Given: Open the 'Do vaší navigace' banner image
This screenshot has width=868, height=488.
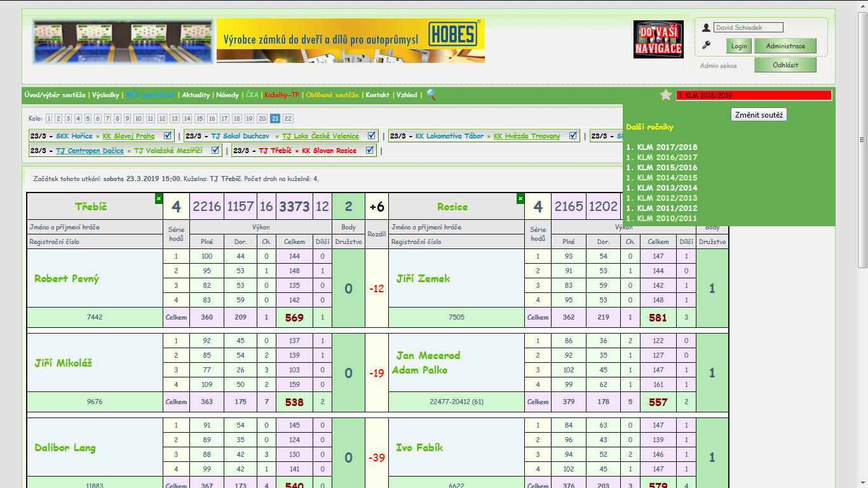Looking at the screenshot, I should click(x=658, y=39).
